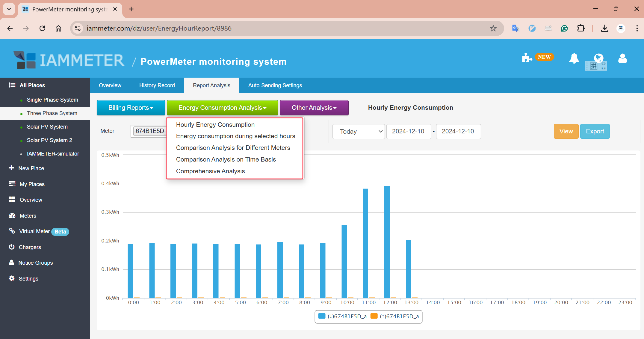Switch to the Overview tab
The image size is (644, 339).
pos(110,85)
